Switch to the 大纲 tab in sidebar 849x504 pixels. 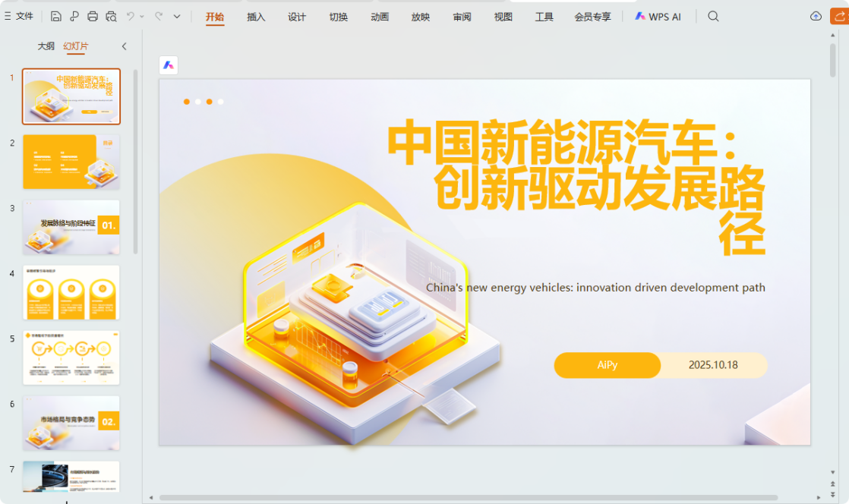[45, 46]
